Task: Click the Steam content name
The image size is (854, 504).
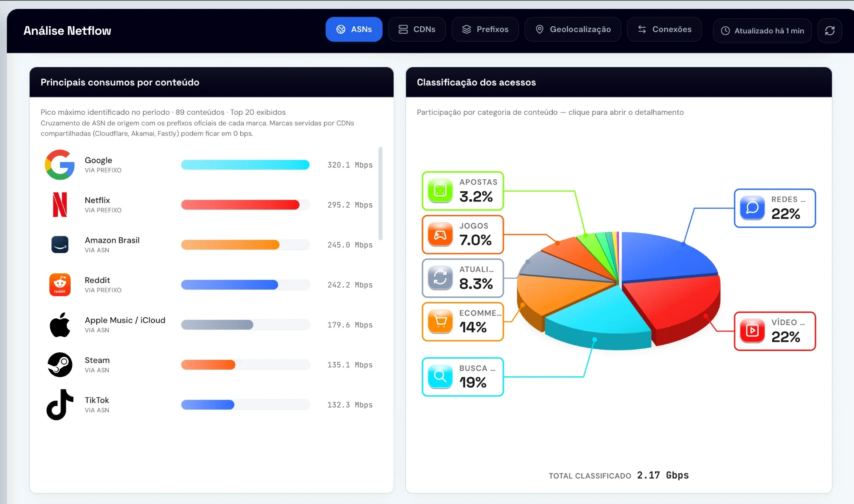Action: [97, 360]
